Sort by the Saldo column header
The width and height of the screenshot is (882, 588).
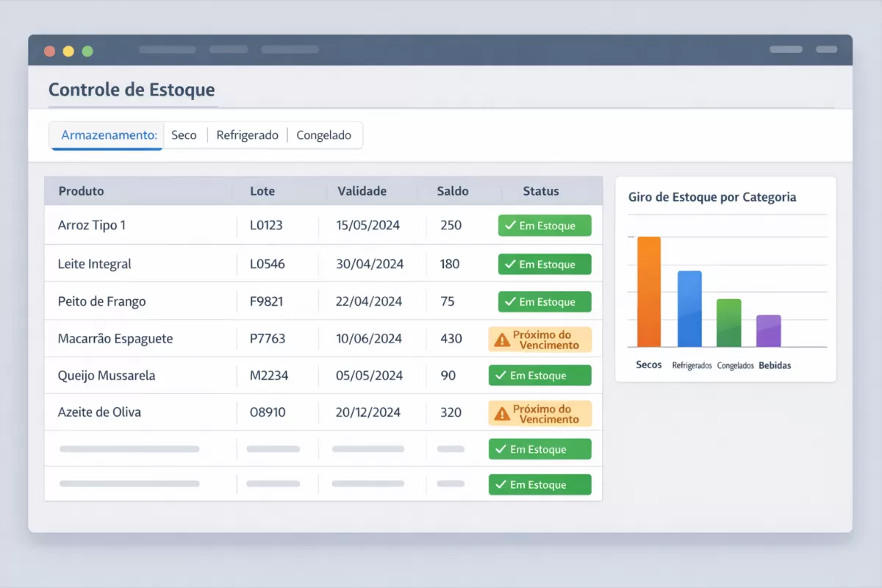click(x=453, y=191)
